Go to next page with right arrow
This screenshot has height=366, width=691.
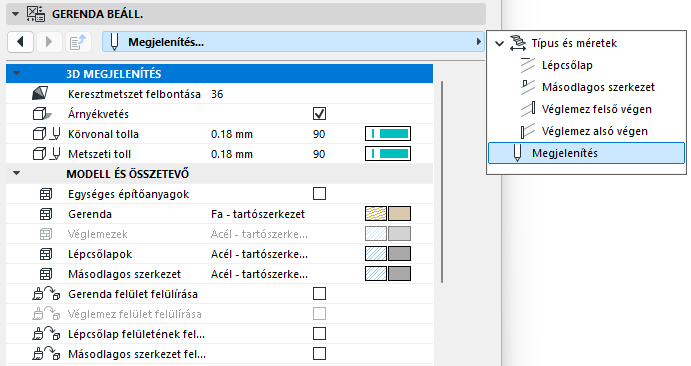click(x=49, y=42)
